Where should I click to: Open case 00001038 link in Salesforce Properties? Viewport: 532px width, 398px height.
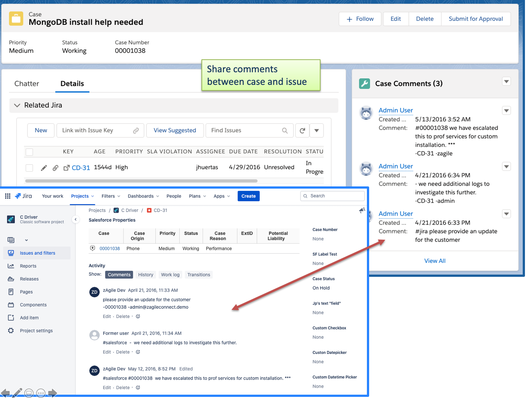pos(110,249)
